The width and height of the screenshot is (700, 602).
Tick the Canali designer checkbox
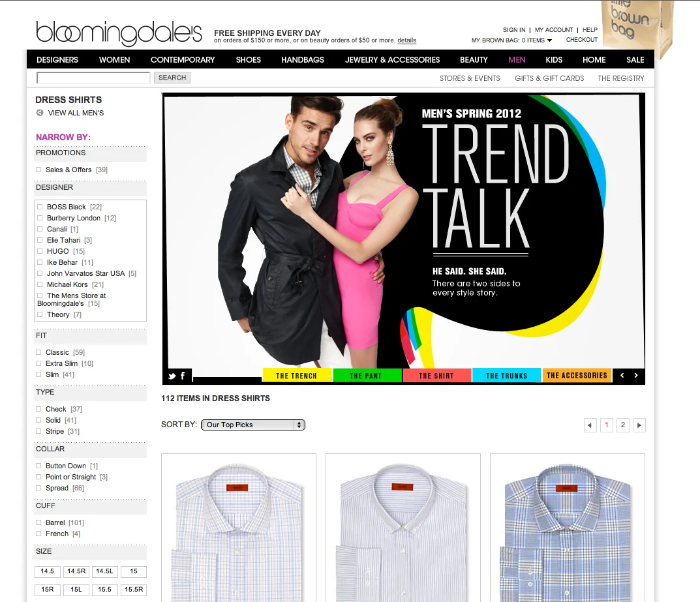[40, 229]
